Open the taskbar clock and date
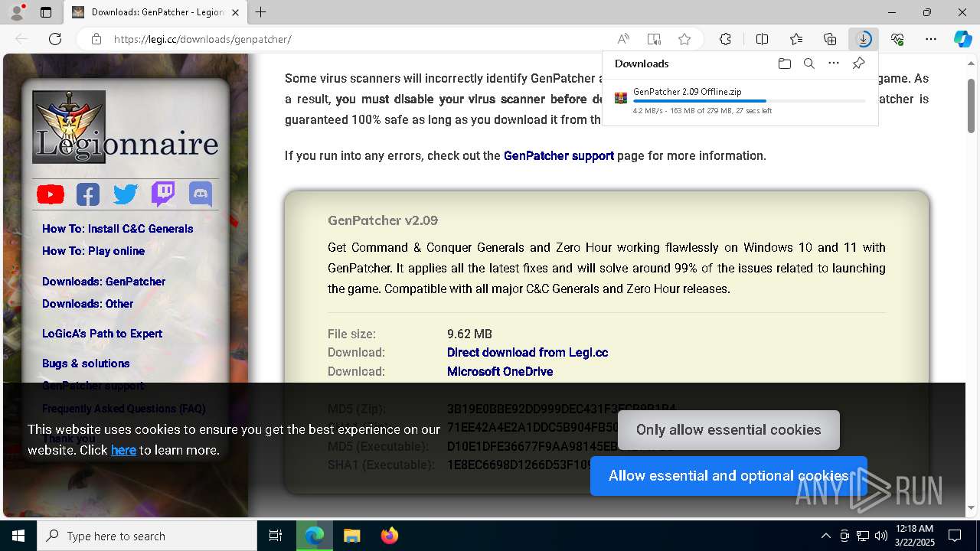Viewport: 980px width, 551px height. coord(913,536)
